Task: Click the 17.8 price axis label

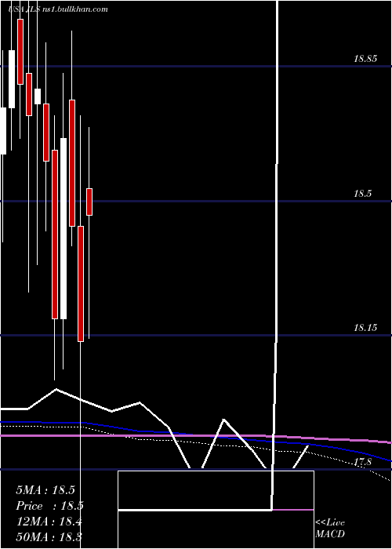Action: (362, 462)
